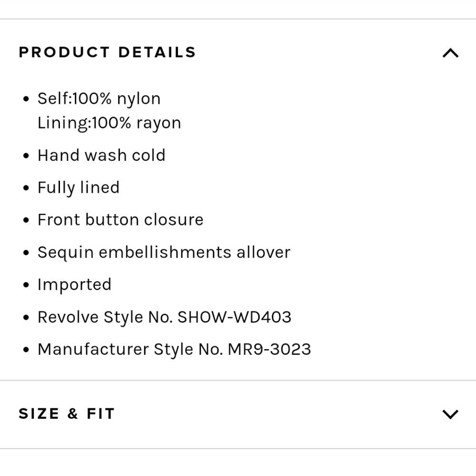476x476 pixels.
Task: Collapse Product Details using the up chevron
Action: 450,53
